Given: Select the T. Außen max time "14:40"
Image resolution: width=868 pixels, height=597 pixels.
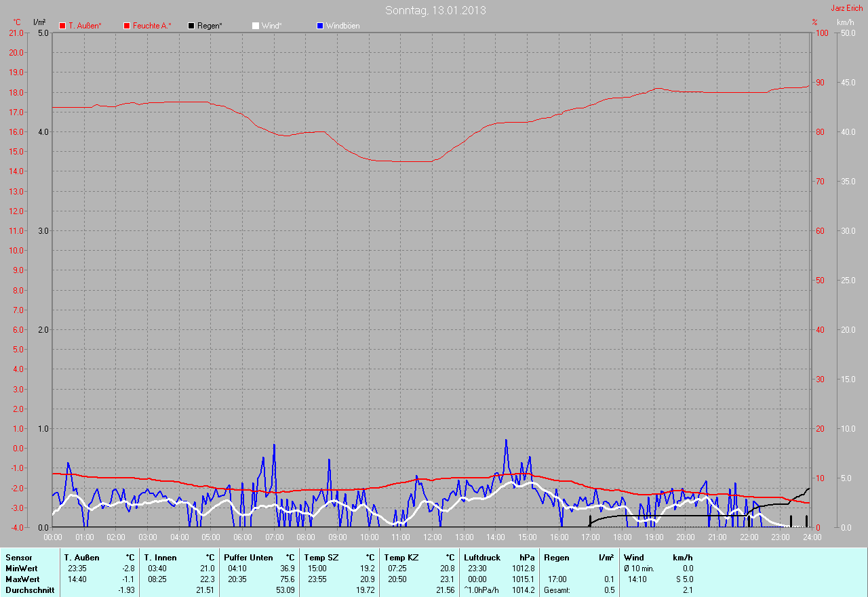Looking at the screenshot, I should [x=77, y=579].
